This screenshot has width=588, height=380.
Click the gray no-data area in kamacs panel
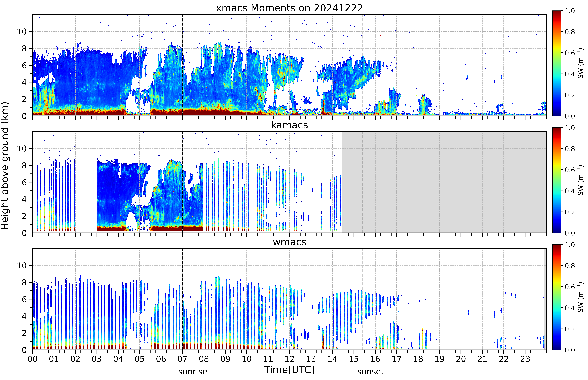444,182
